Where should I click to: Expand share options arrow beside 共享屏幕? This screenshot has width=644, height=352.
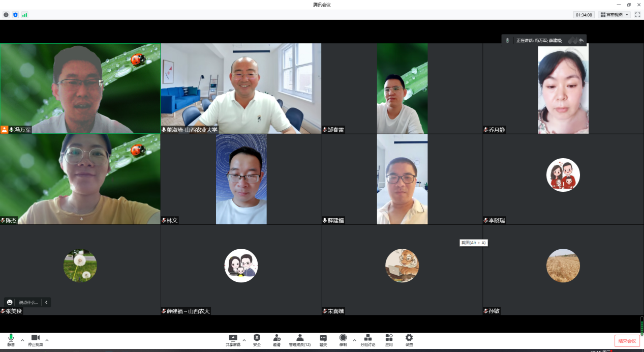tap(244, 340)
